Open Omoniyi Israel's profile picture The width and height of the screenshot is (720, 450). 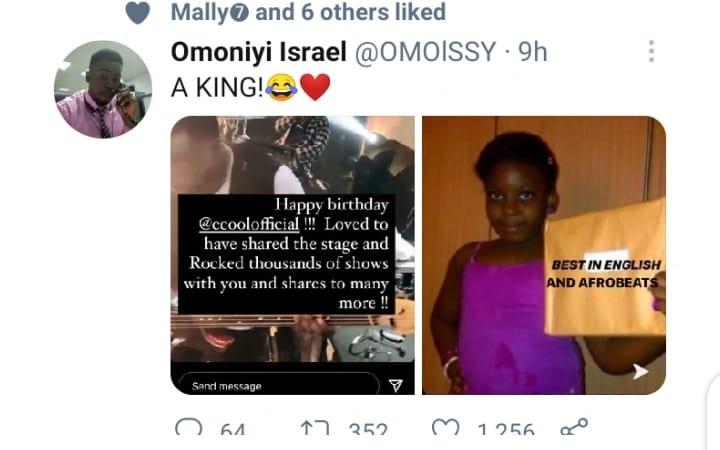[102, 89]
